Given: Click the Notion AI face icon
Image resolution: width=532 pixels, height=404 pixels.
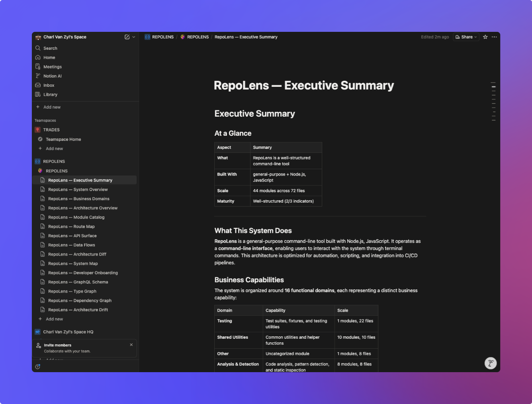Looking at the screenshot, I should tap(38, 76).
